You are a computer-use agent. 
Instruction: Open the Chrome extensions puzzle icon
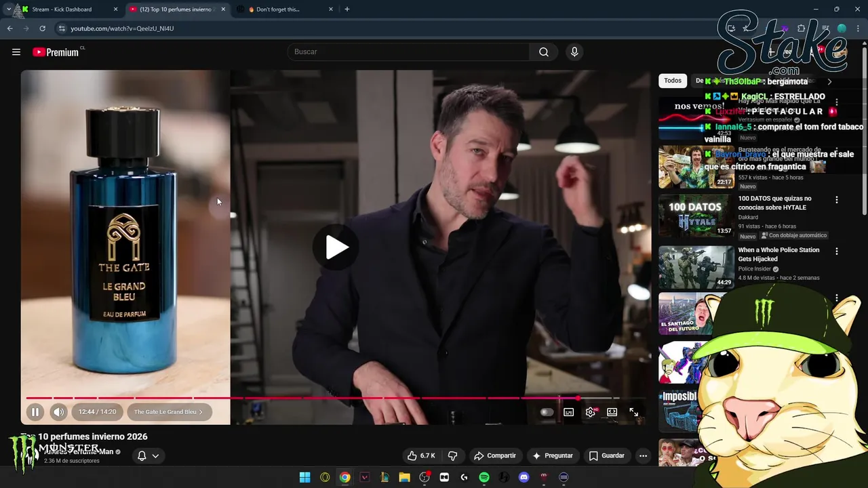pos(802,28)
